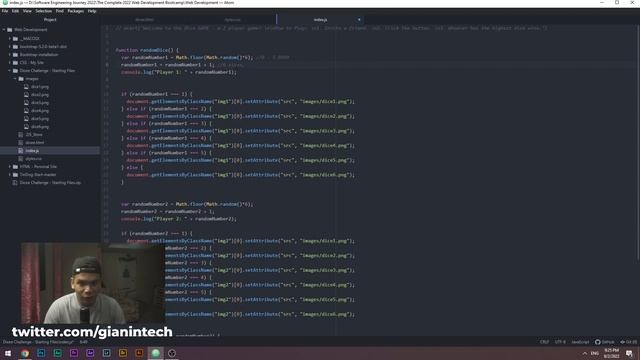Switch to the styles.css editor tab
640x360 pixels.
[232, 20]
